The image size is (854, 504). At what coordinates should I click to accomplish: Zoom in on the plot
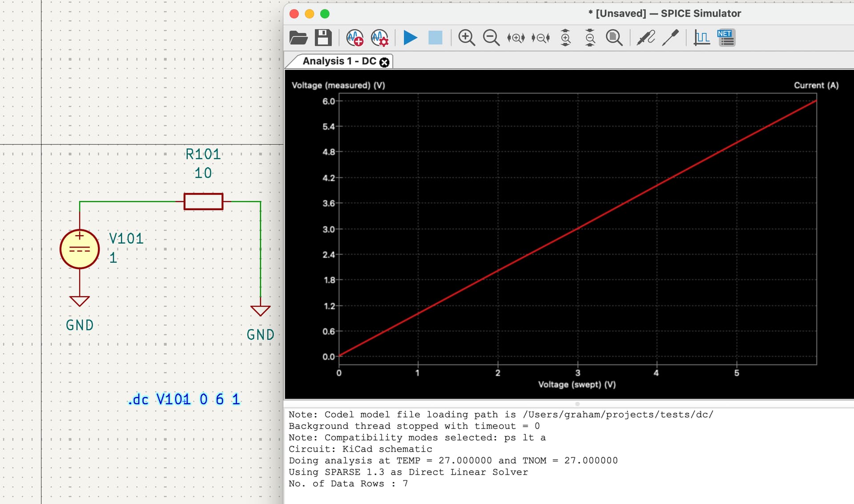click(467, 38)
